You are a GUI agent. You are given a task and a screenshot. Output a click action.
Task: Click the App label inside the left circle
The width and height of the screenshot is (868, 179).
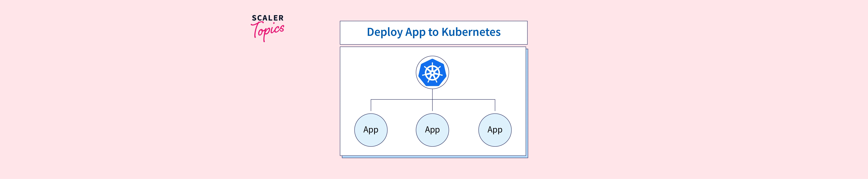click(371, 130)
